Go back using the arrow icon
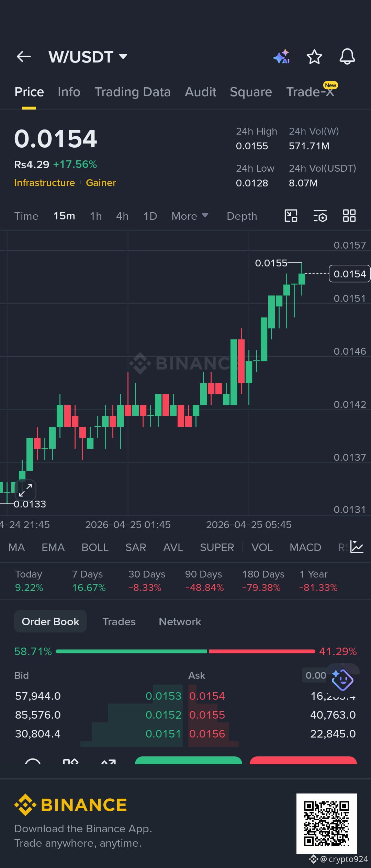Screen dimensions: 371x868 click(24, 57)
